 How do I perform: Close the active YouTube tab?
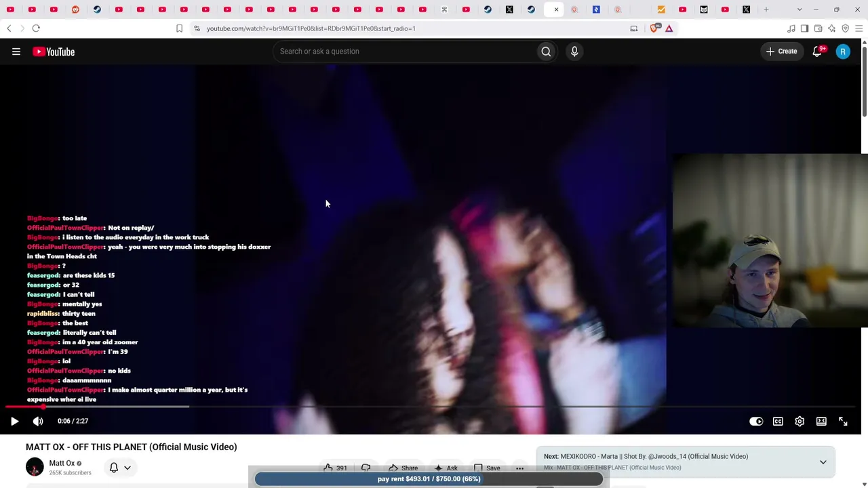pos(556,9)
